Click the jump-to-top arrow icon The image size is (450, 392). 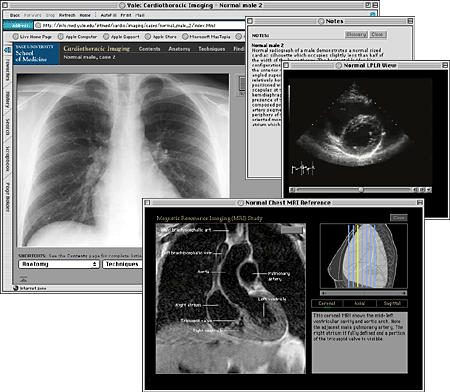[x=24, y=279]
